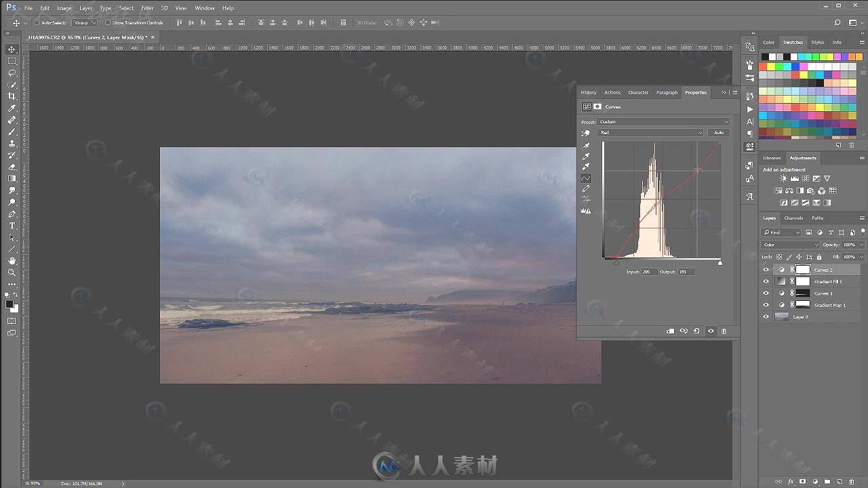Toggle lock transparent pixels
The image size is (868, 488).
[x=779, y=257]
